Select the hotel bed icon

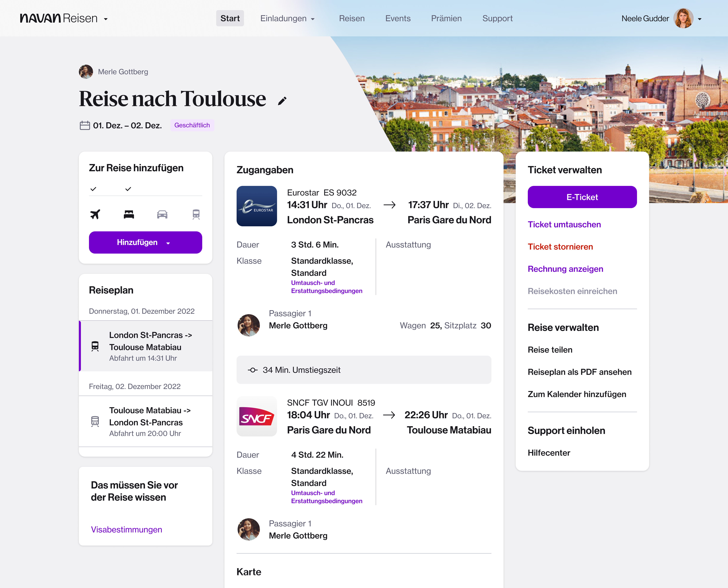coord(129,214)
